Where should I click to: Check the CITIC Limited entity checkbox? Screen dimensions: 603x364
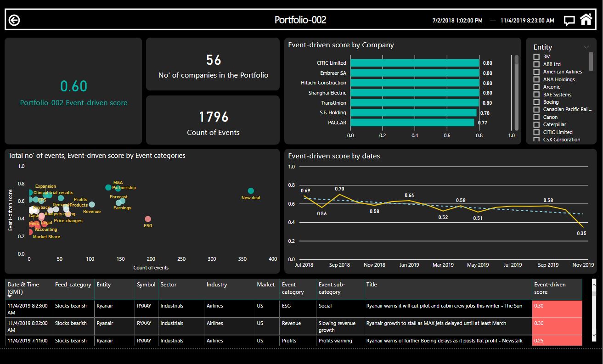[536, 132]
